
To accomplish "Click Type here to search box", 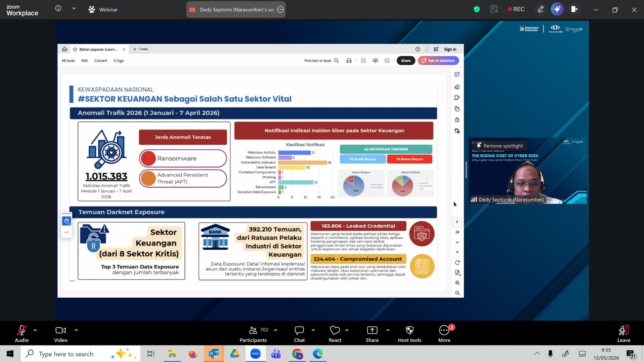I will (80, 354).
